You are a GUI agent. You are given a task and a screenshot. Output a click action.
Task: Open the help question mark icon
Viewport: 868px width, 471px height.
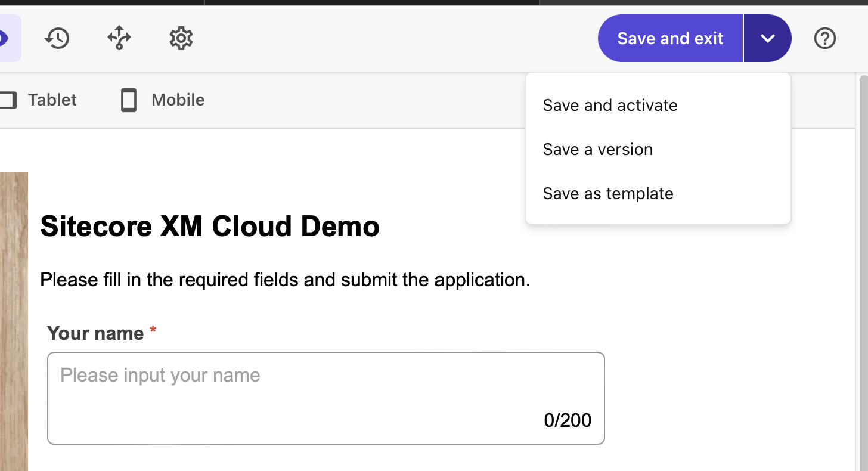[x=825, y=38]
